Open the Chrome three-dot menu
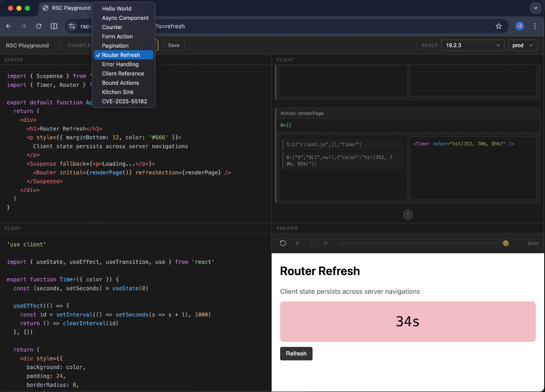This screenshot has width=545, height=392. click(x=535, y=26)
